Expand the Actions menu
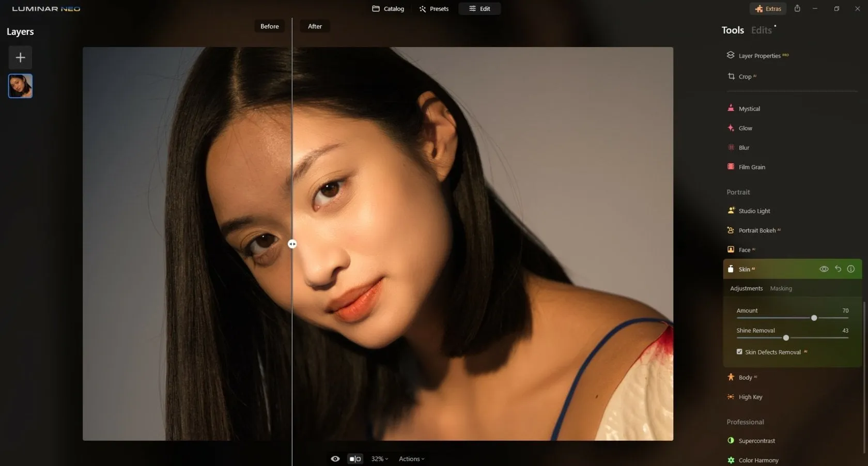The image size is (868, 466). (x=411, y=458)
